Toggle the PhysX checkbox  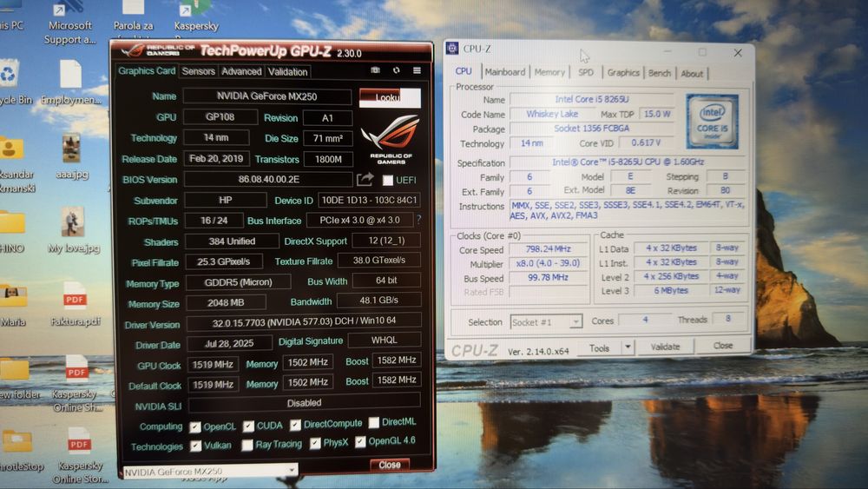tap(315, 443)
